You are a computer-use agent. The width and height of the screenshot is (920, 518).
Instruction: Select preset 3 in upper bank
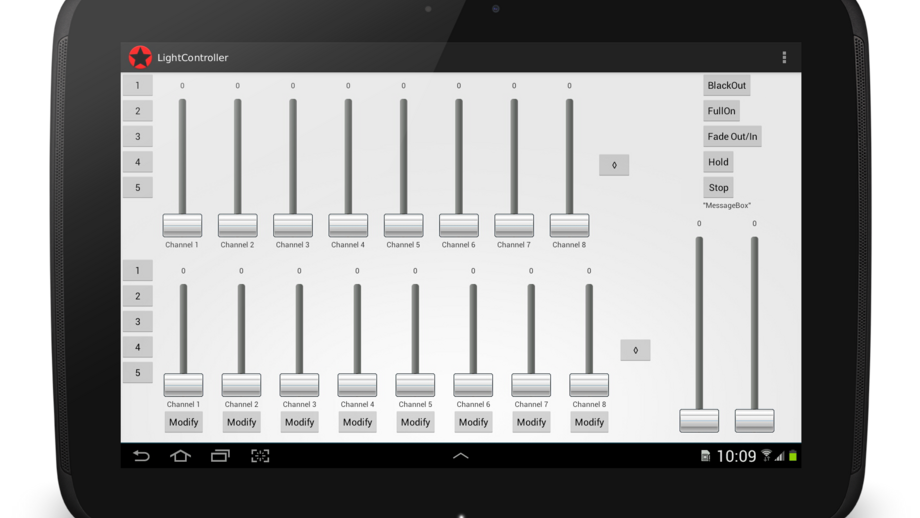[x=137, y=136]
